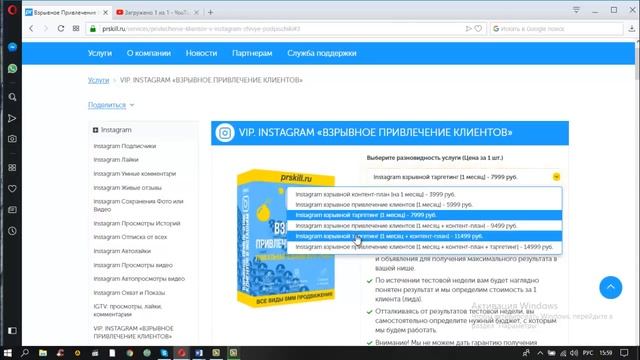
Task: Click Услуги breadcrumb link
Action: (x=98, y=80)
